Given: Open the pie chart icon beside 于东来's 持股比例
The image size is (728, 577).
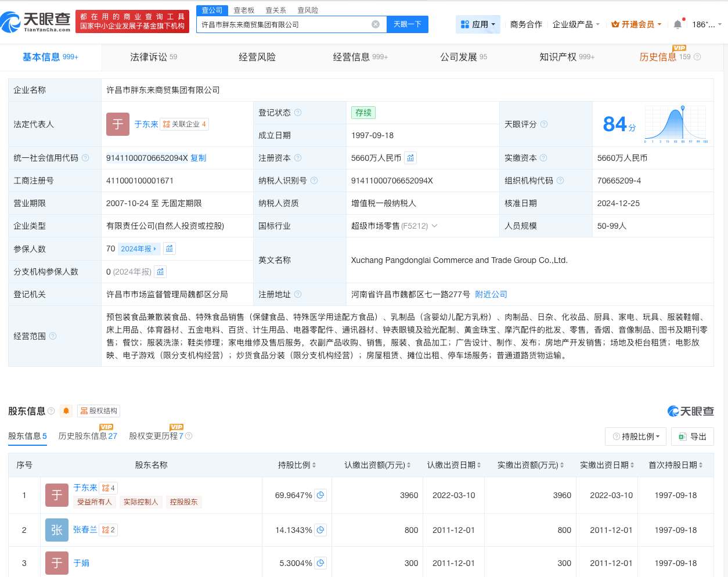Looking at the screenshot, I should 320,495.
